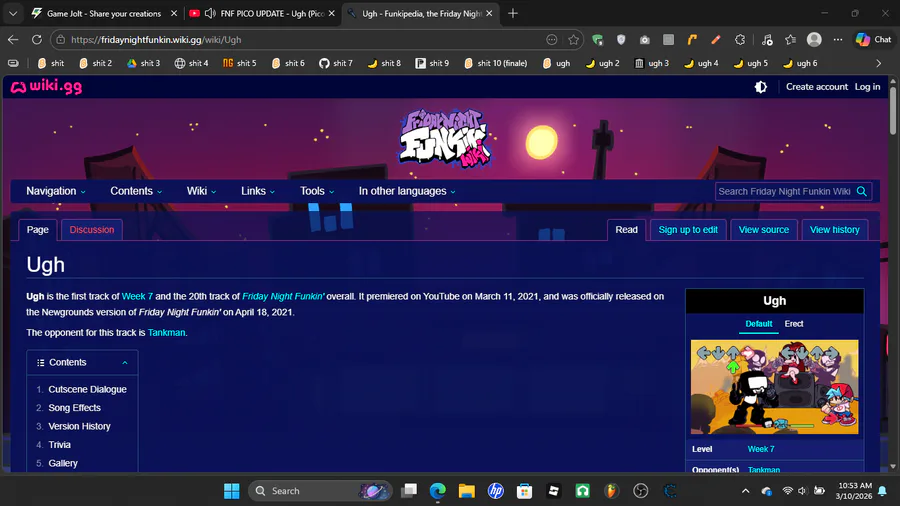Viewport: 900px width, 506px height.
Task: Open Copilot Chat button
Action: point(874,40)
